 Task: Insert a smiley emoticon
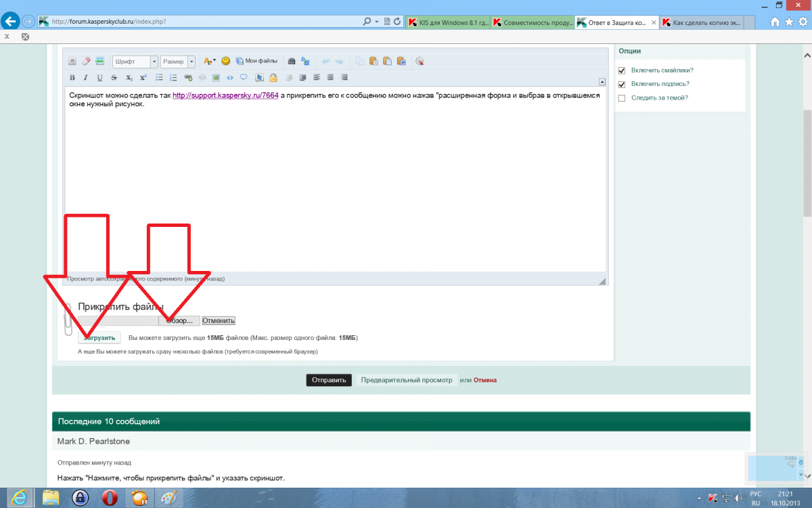coord(226,61)
